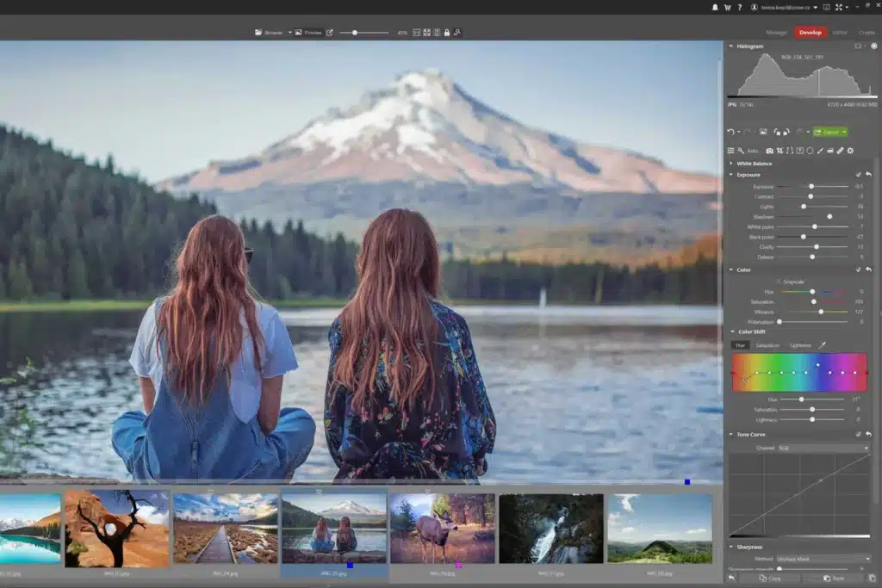Toggle the zoom lock icon
The width and height of the screenshot is (882, 588).
tap(447, 33)
